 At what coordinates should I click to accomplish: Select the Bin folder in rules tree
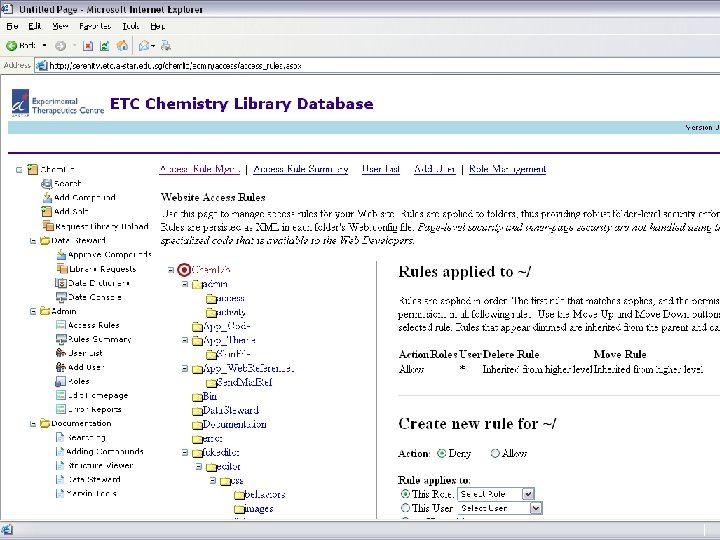coord(209,396)
